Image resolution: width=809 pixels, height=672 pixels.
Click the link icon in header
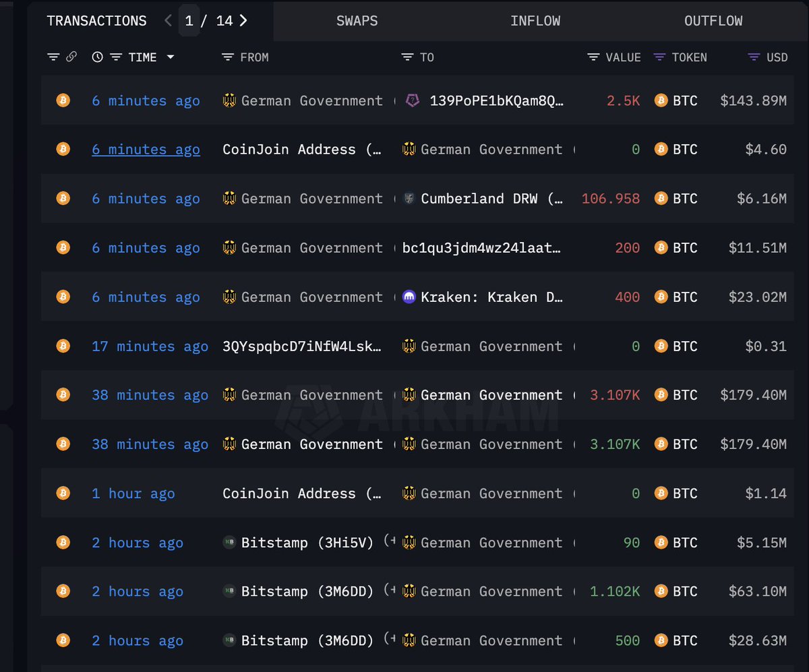[71, 57]
